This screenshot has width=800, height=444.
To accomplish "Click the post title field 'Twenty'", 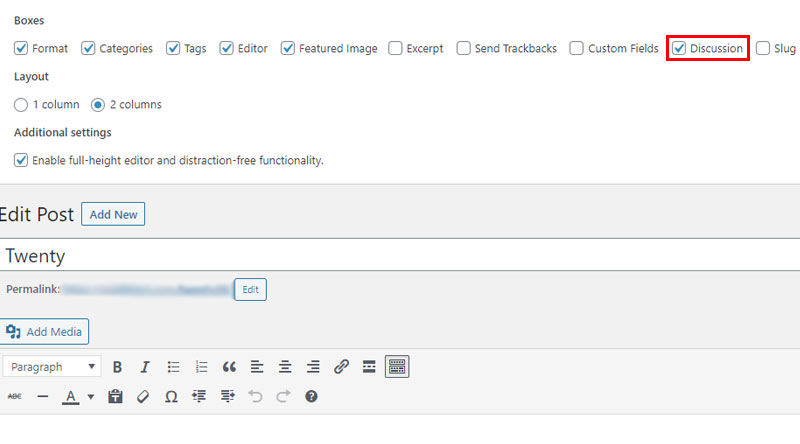I will tap(400, 255).
